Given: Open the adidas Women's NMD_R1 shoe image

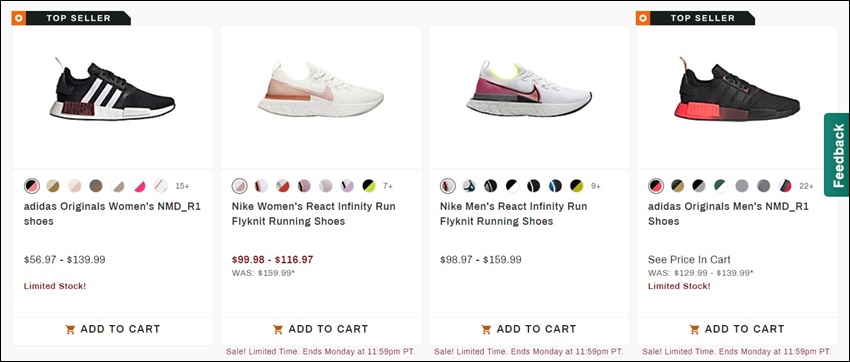Looking at the screenshot, I should [113, 92].
